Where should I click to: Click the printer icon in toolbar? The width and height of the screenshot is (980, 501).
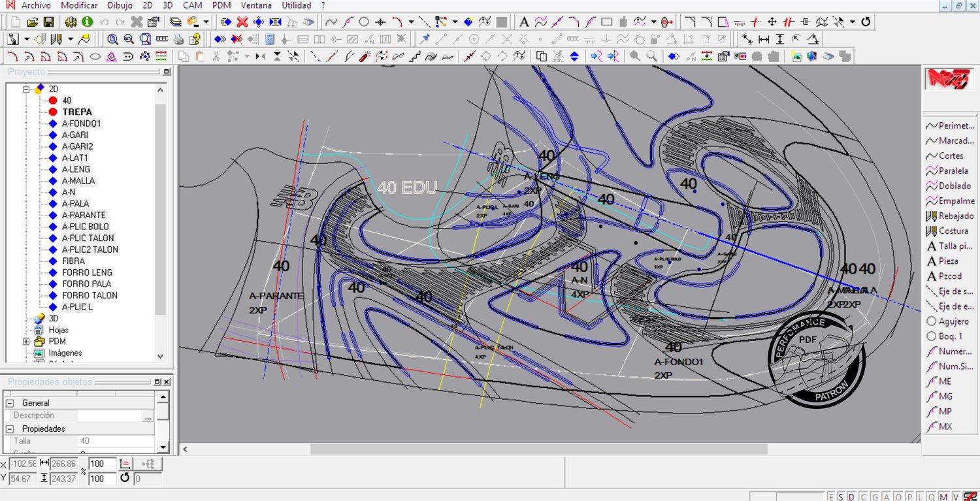[178, 39]
